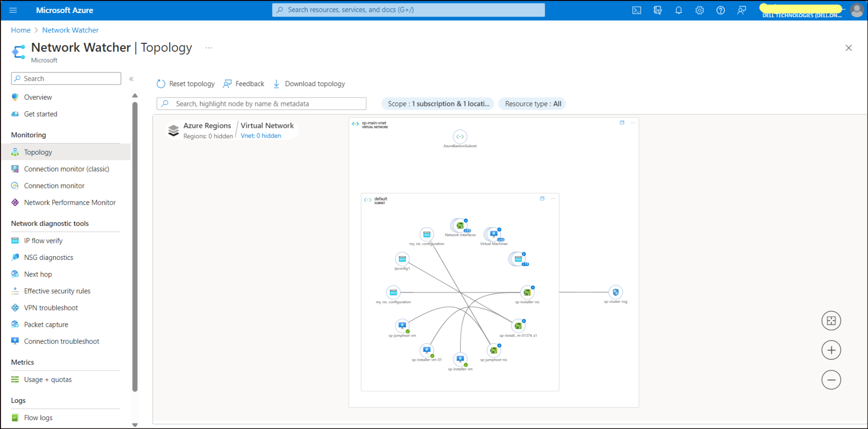Zoom in the topology with plus button
Screen dimensions: 868x429
point(831,350)
